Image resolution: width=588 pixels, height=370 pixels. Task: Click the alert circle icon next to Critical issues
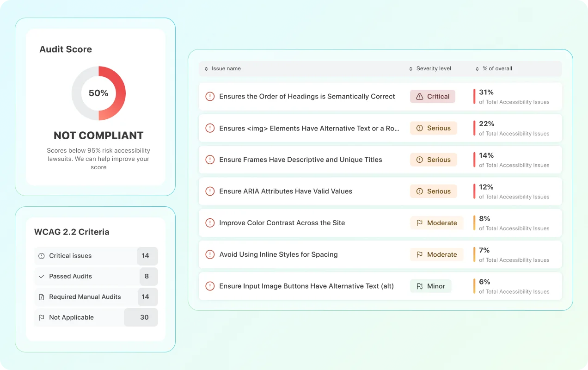(x=42, y=256)
